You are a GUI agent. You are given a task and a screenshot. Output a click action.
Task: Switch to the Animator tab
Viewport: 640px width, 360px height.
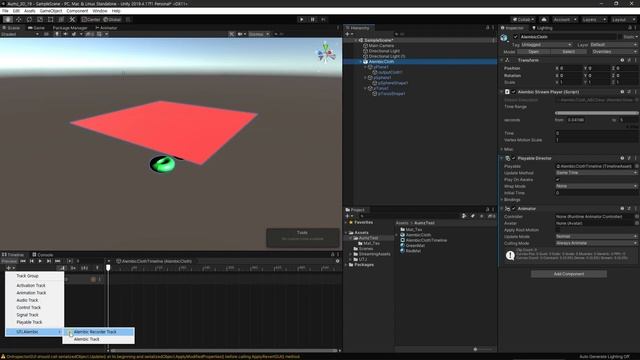(x=106, y=28)
